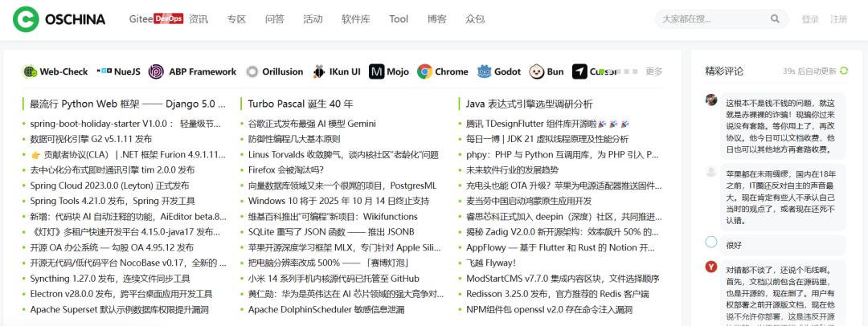Click avatar beside 很好 comment
Image resolution: width=868 pixels, height=326 pixels.
pyautogui.click(x=711, y=242)
